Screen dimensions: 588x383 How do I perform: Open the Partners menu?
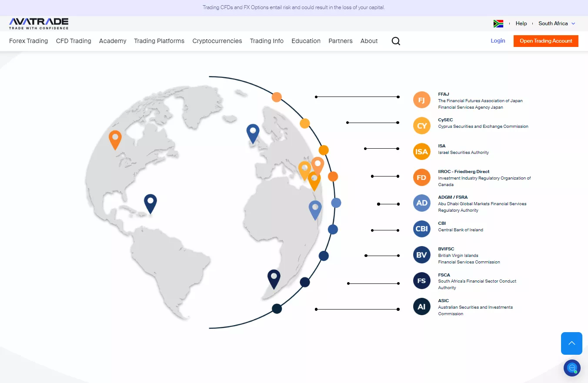pyautogui.click(x=341, y=41)
